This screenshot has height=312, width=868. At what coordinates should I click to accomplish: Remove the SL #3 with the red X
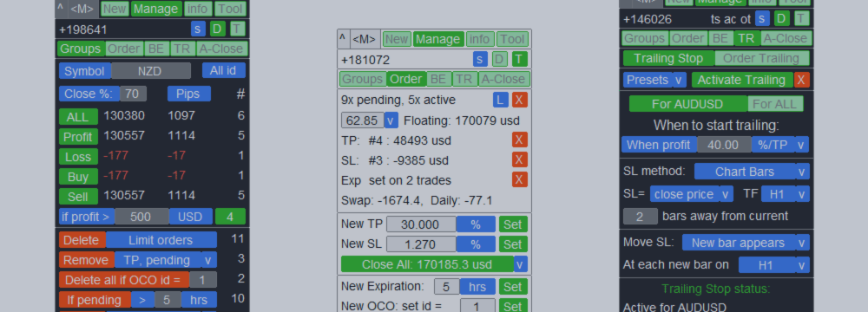pos(519,159)
